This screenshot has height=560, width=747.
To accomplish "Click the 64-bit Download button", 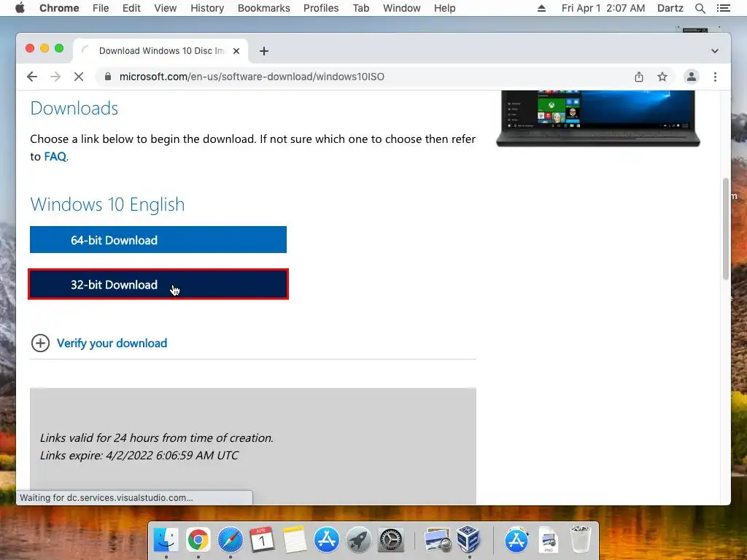I will click(158, 239).
